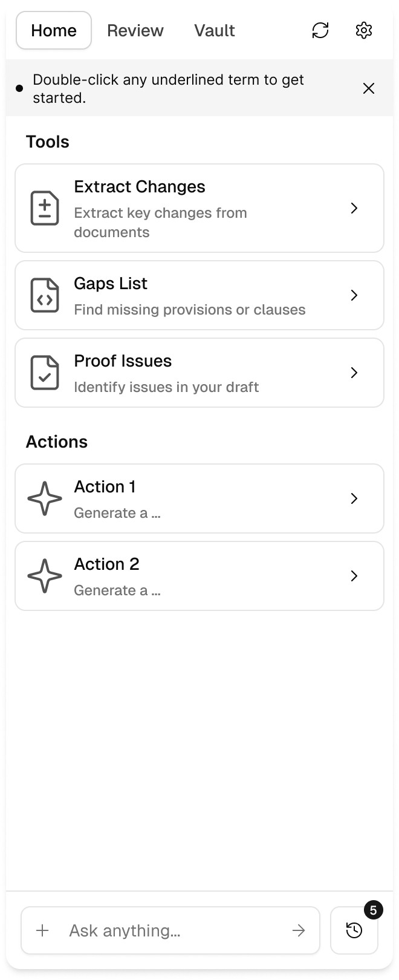399x980 pixels.
Task: Click the sparkle icon for Action 1
Action: pyautogui.click(x=45, y=498)
